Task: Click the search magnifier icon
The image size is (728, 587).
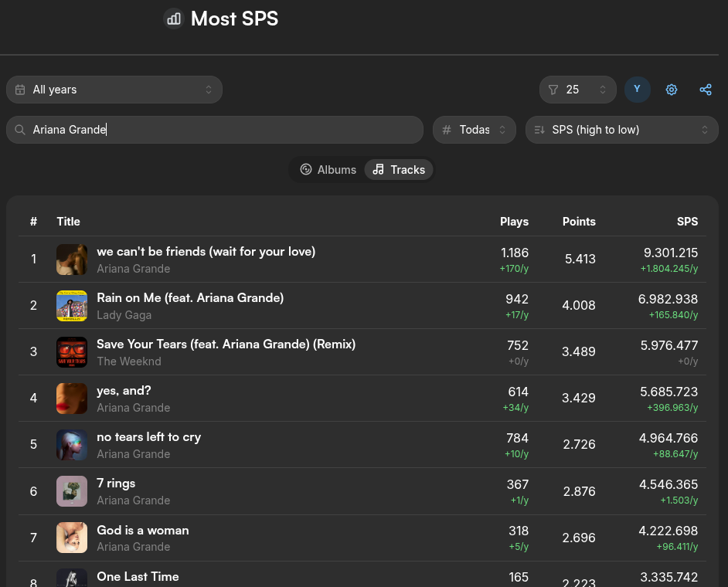Action: [20, 130]
